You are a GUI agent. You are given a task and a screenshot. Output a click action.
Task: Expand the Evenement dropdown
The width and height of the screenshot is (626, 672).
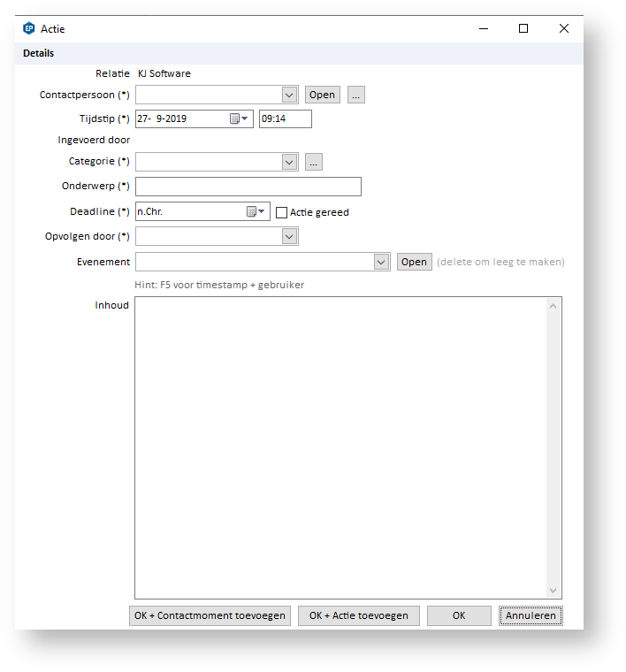[x=381, y=262]
